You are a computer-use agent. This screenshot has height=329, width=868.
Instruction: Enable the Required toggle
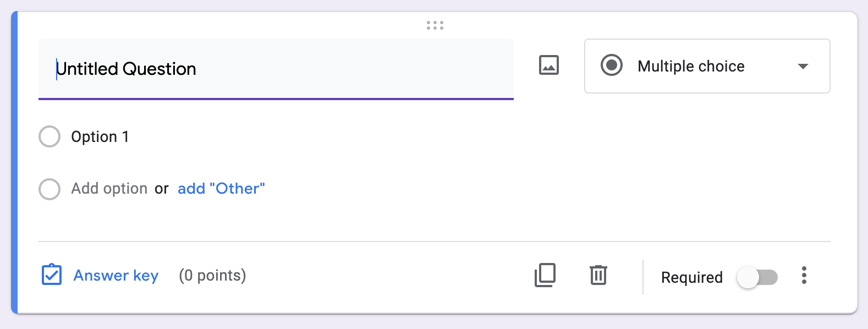tap(757, 277)
